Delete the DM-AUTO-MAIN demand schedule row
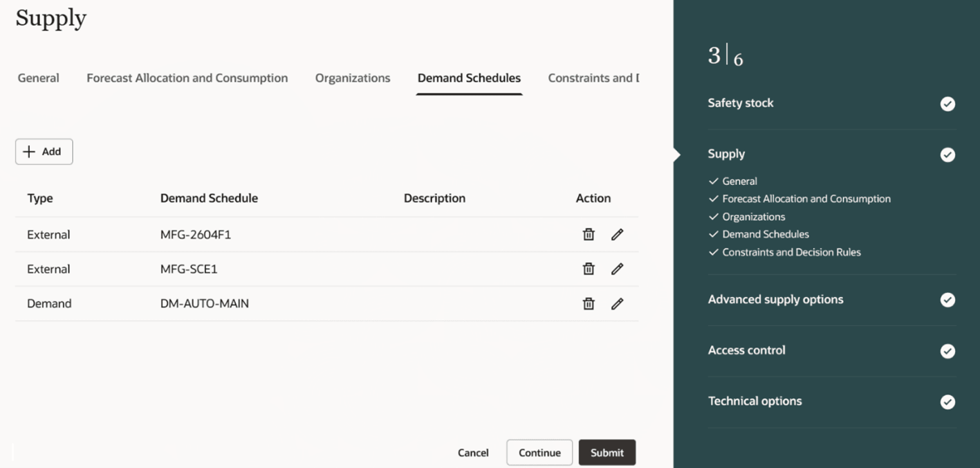Screen dimensions: 980x468 point(589,303)
